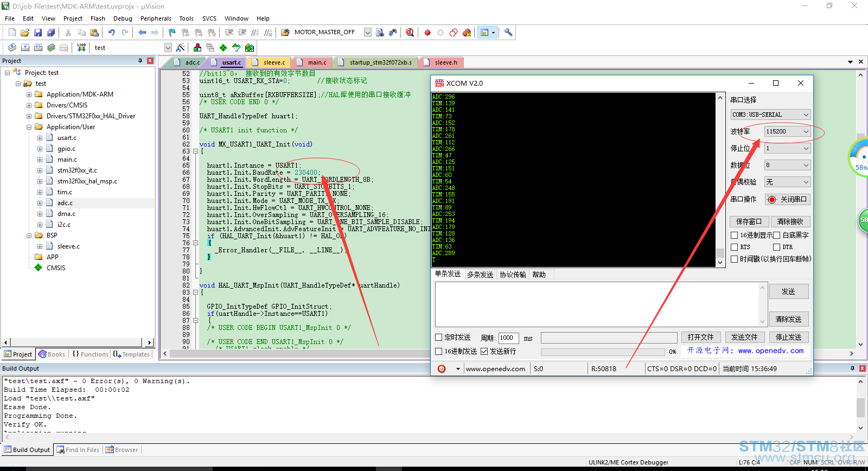Open the Flash menu
Image resolution: width=868 pixels, height=471 pixels.
coord(98,18)
